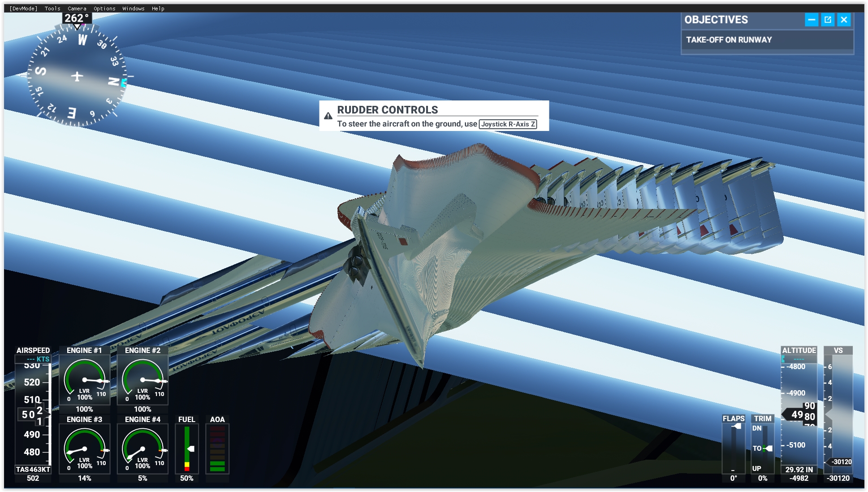Open the DevMode menu
The image size is (868, 492).
tap(24, 9)
